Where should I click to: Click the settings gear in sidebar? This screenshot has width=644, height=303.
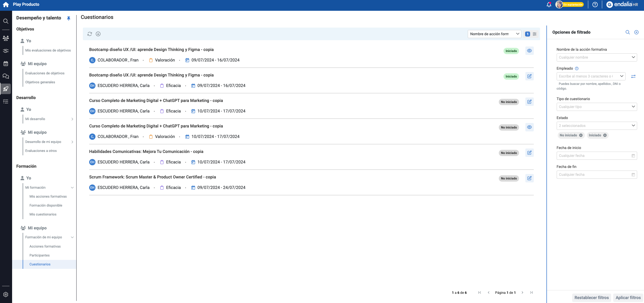coord(6,295)
